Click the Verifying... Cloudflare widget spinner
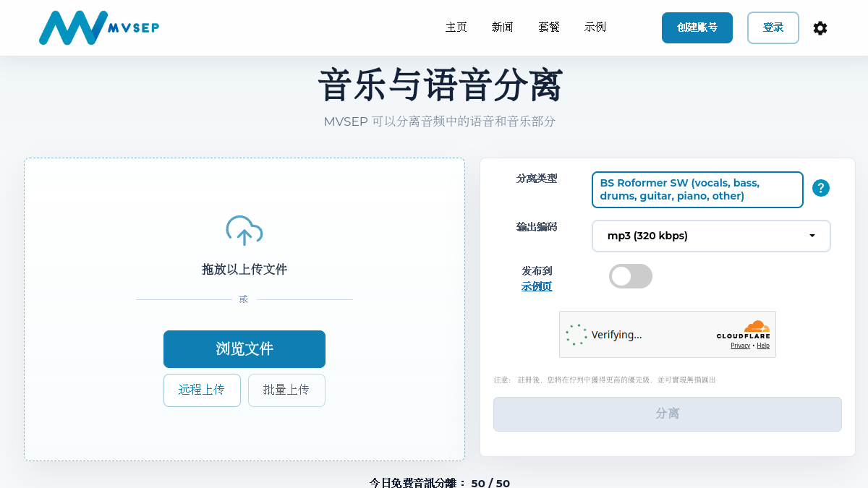 point(576,335)
